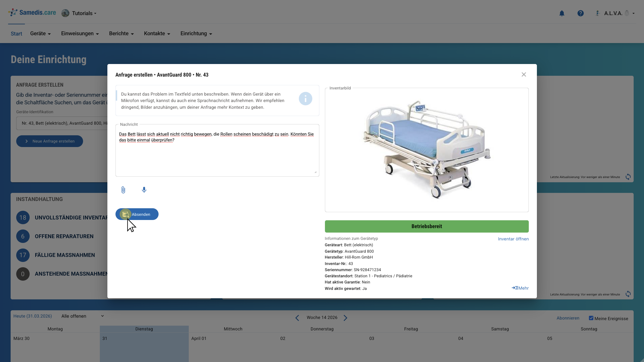644x362 pixels.
Task: Click the Seriennummer SN-928471234 line
Action: pyautogui.click(x=353, y=270)
